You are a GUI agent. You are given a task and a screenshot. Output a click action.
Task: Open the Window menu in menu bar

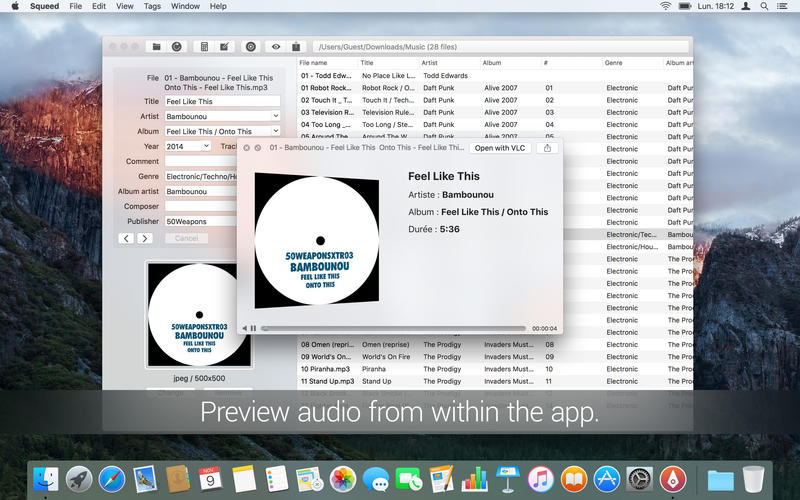[x=185, y=6]
